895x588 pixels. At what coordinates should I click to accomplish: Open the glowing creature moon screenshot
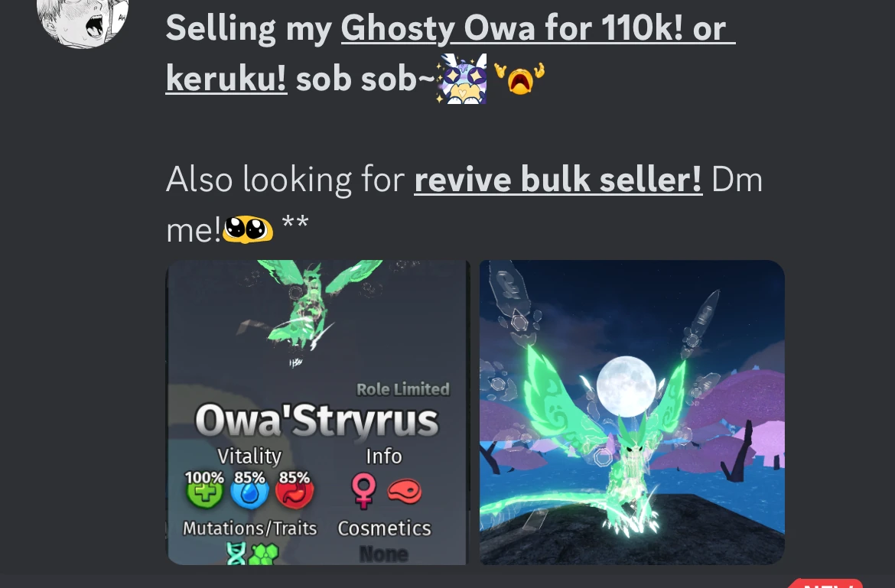point(632,412)
